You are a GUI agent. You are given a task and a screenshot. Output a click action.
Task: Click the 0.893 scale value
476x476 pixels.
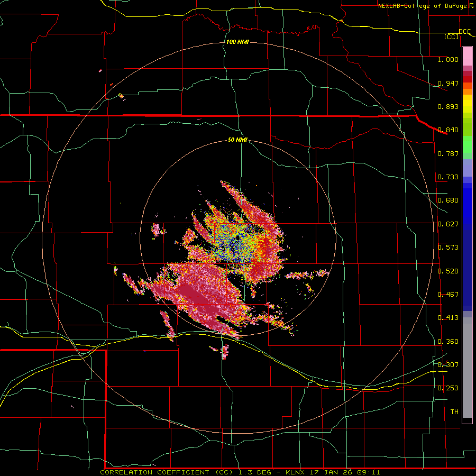pyautogui.click(x=448, y=106)
